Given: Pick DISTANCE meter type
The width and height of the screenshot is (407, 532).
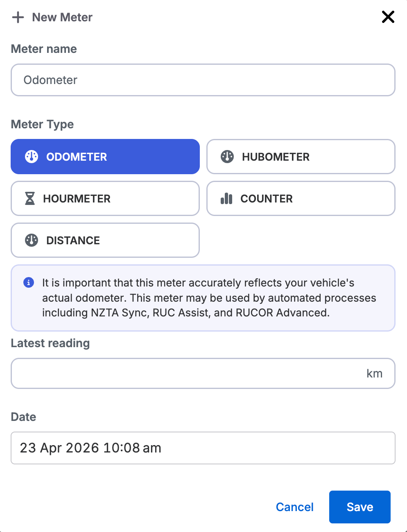Looking at the screenshot, I should [105, 240].
